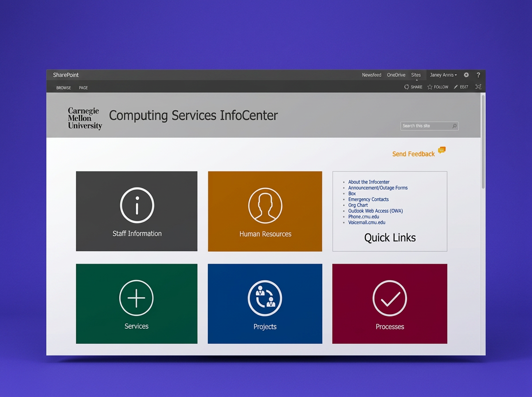Click the help question mark icon

478,75
